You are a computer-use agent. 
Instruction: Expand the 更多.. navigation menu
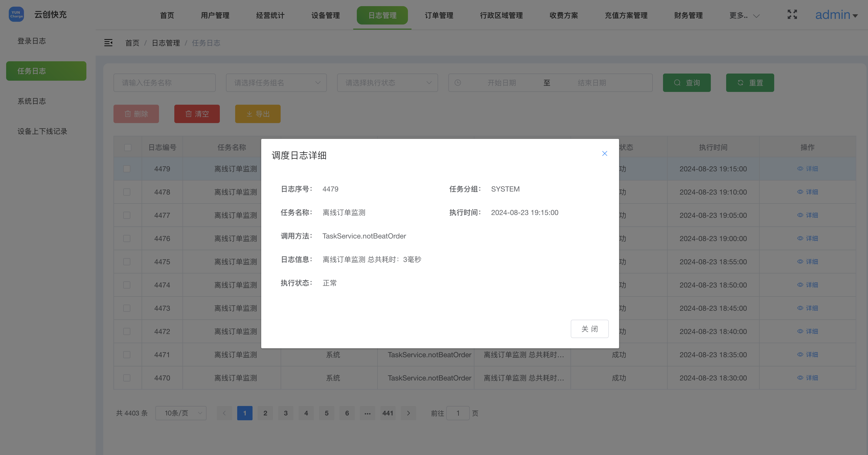(744, 16)
